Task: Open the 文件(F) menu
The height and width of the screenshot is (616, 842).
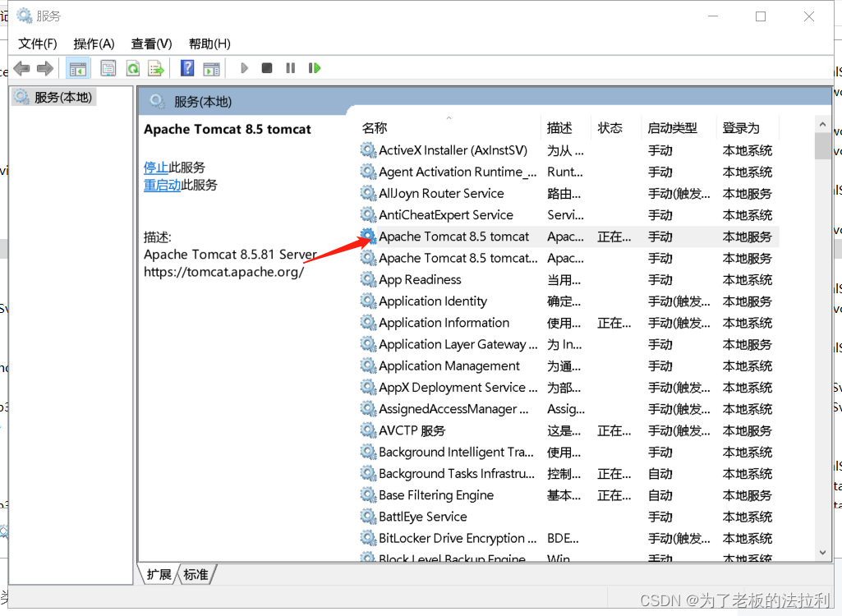Action: click(38, 44)
